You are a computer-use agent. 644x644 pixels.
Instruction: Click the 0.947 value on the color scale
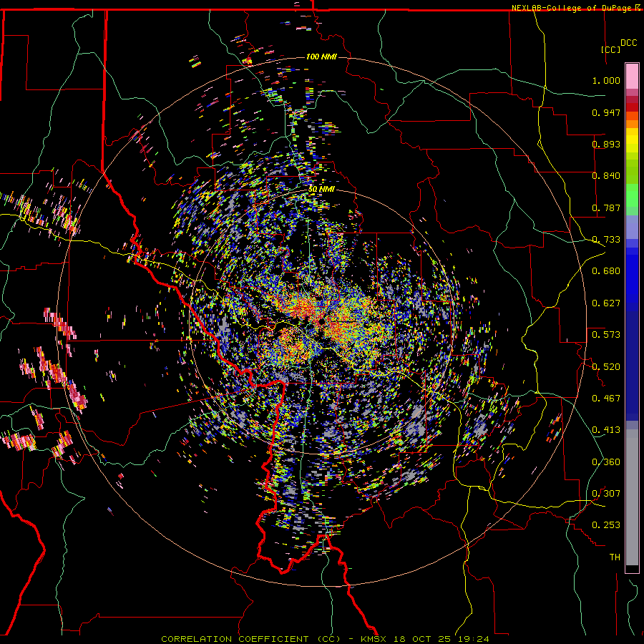(606, 112)
